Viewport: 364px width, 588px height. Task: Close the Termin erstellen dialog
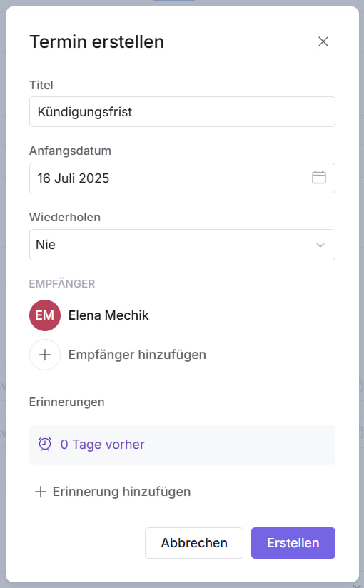(x=323, y=41)
